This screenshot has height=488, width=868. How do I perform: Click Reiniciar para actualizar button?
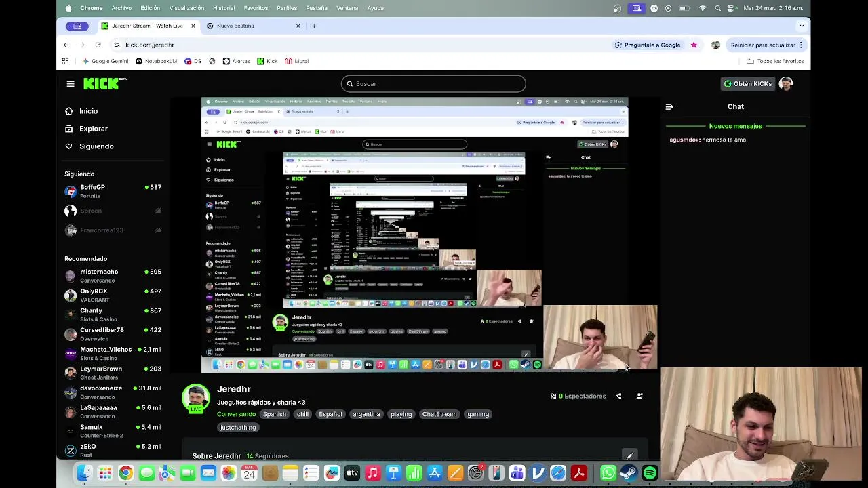767,45
